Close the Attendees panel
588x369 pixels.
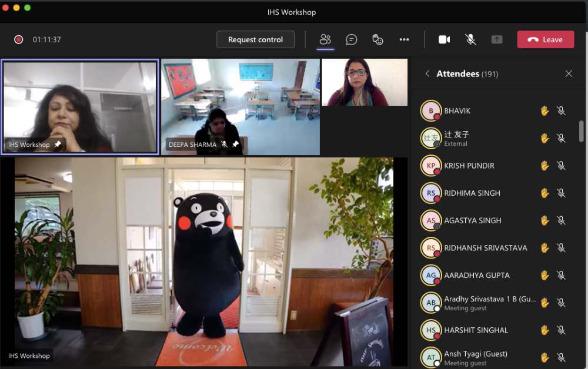tap(569, 73)
